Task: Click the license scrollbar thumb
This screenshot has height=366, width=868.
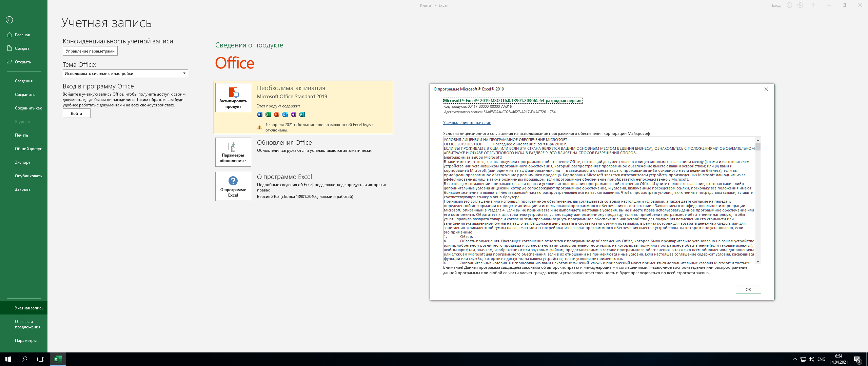Action: (x=758, y=147)
